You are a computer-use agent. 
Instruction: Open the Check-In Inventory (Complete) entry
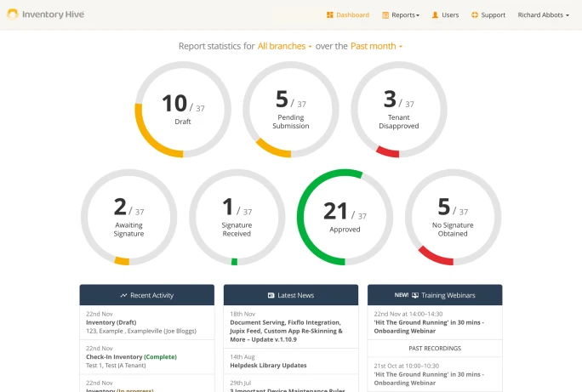point(147,357)
